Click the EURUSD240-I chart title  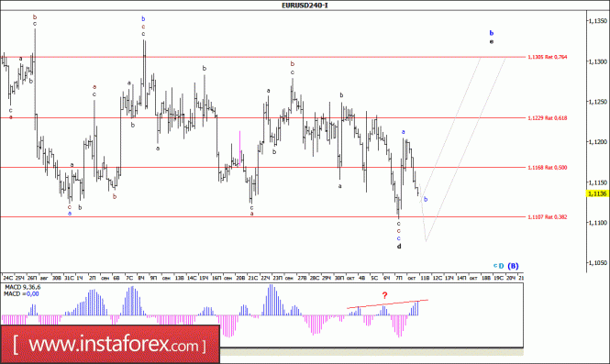(305, 6)
